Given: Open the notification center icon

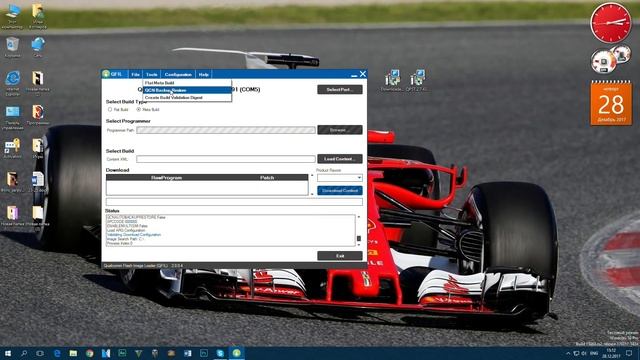Looking at the screenshot, I should tap(629, 353).
